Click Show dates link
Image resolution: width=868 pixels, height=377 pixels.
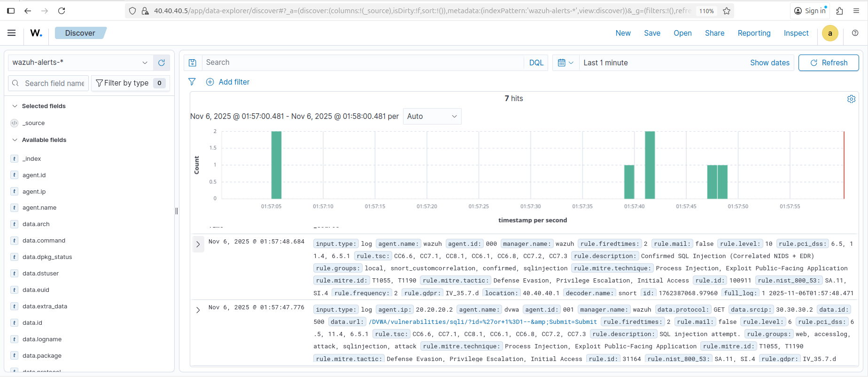(x=769, y=63)
